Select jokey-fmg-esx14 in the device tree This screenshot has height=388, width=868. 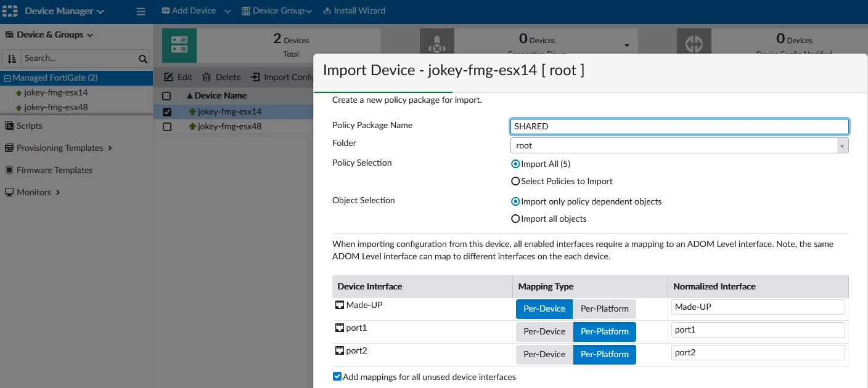tap(55, 93)
